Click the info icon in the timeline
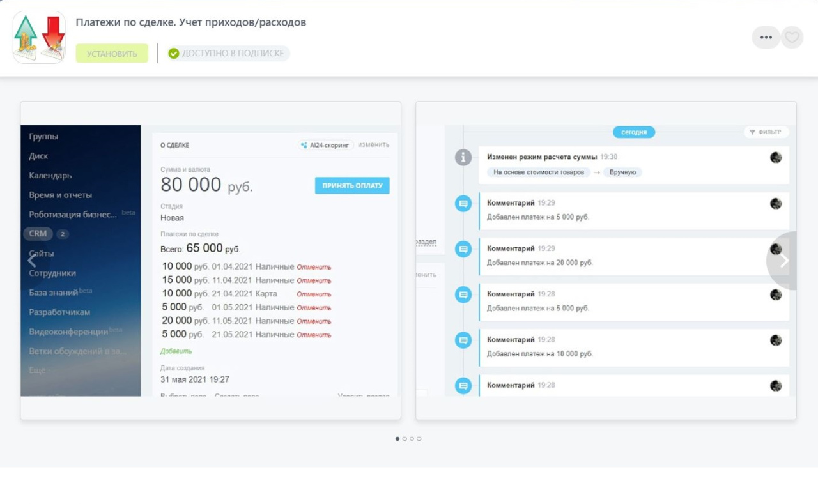Screen dimensions: 818x504 [463, 157]
